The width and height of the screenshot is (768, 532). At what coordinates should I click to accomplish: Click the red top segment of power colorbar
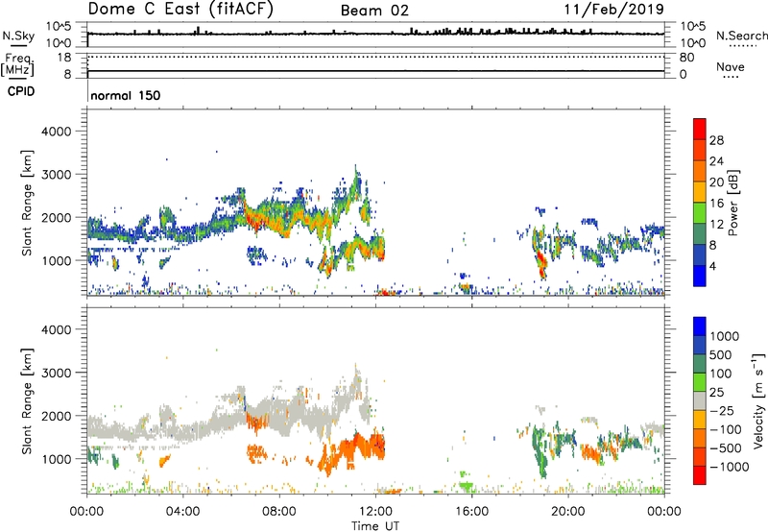[x=700, y=129]
